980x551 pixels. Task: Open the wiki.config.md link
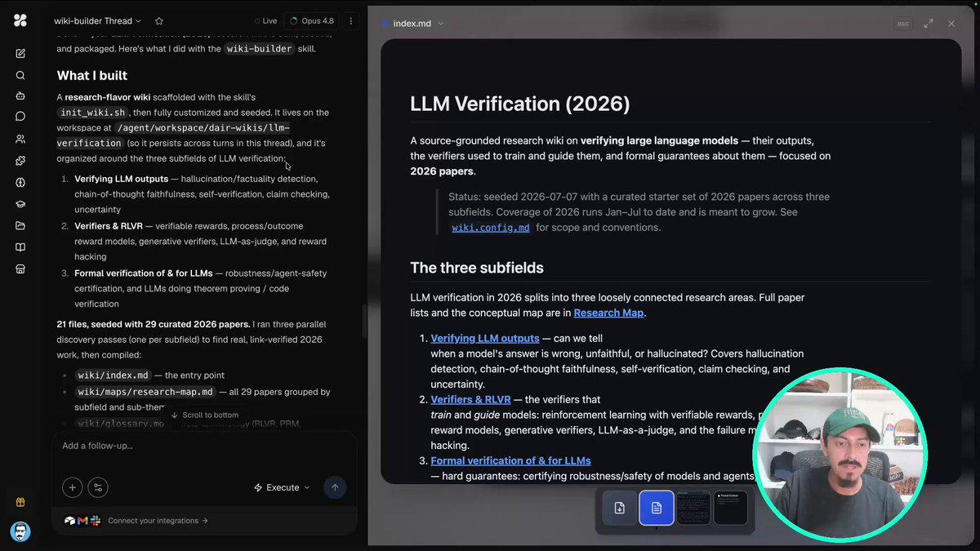[x=491, y=228]
